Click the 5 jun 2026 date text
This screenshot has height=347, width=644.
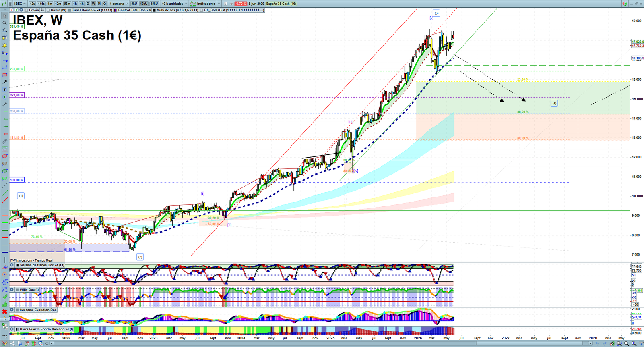[256, 4]
